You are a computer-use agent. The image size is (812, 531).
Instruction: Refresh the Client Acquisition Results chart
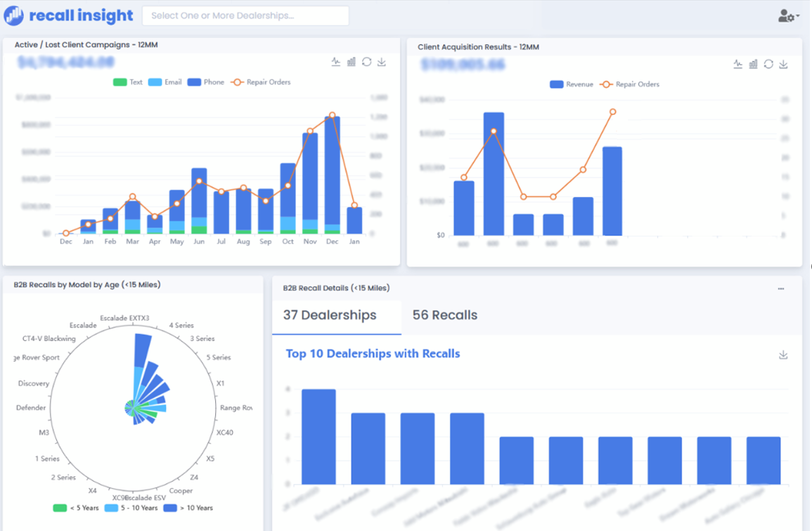click(x=768, y=64)
